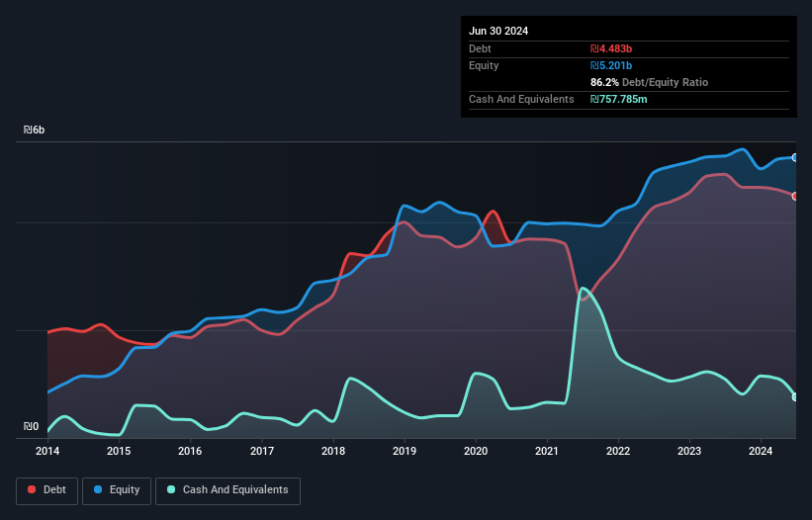Click the 2021 x-axis label
Image resolution: width=812 pixels, height=520 pixels.
coord(547,451)
